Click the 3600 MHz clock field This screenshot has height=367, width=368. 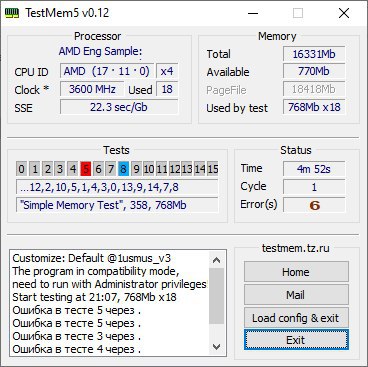[x=92, y=89]
